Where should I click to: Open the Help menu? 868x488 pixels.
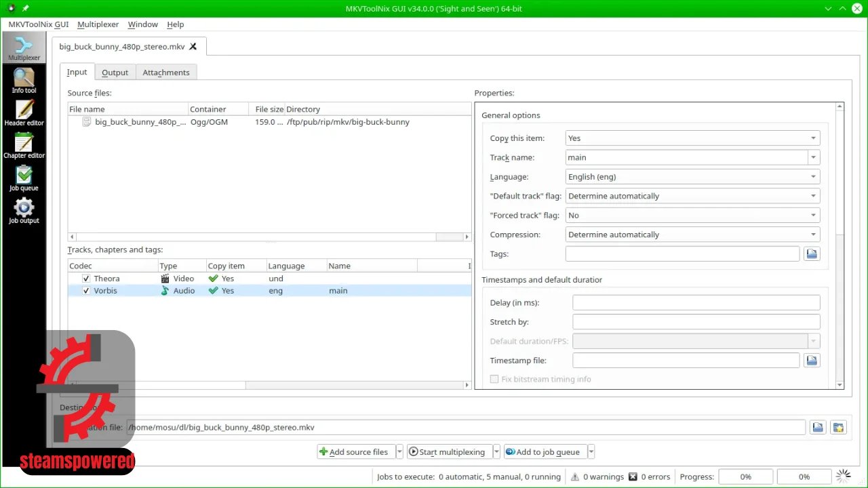176,24
